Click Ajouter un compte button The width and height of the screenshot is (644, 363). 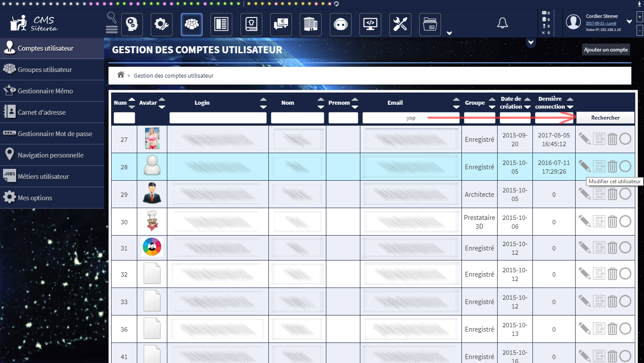606,50
